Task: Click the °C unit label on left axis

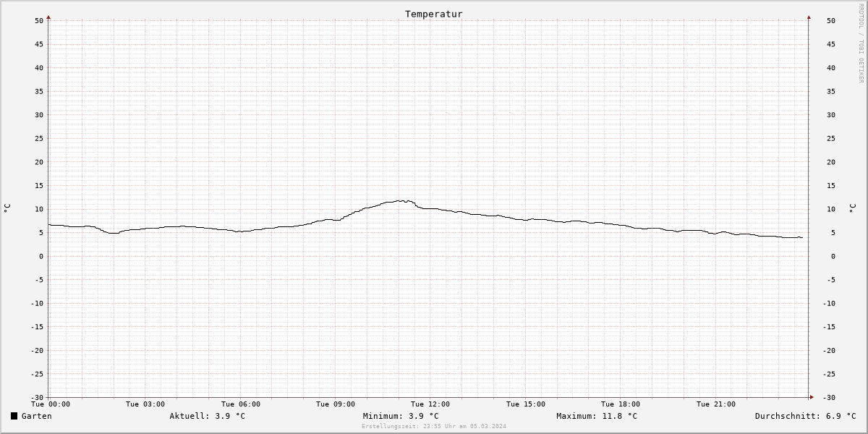Action: [7, 208]
